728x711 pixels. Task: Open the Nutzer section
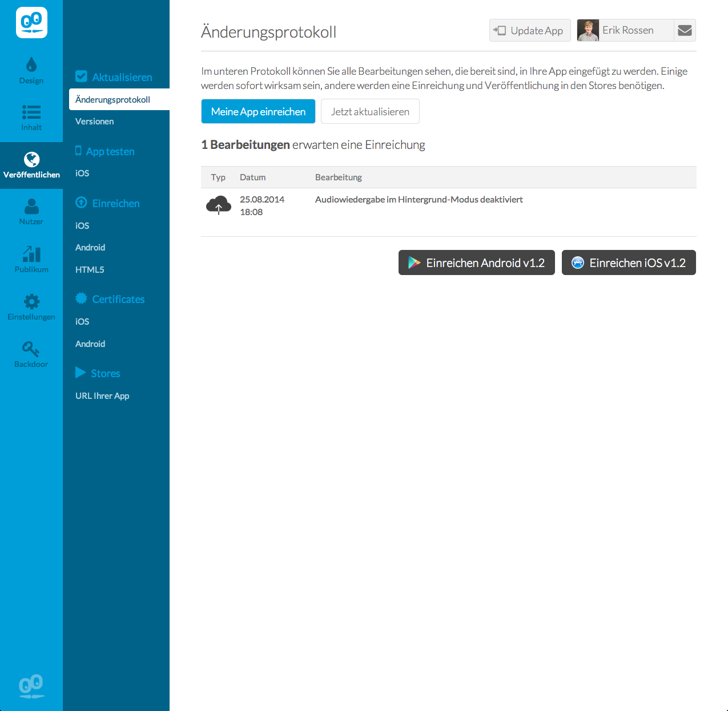click(x=31, y=212)
